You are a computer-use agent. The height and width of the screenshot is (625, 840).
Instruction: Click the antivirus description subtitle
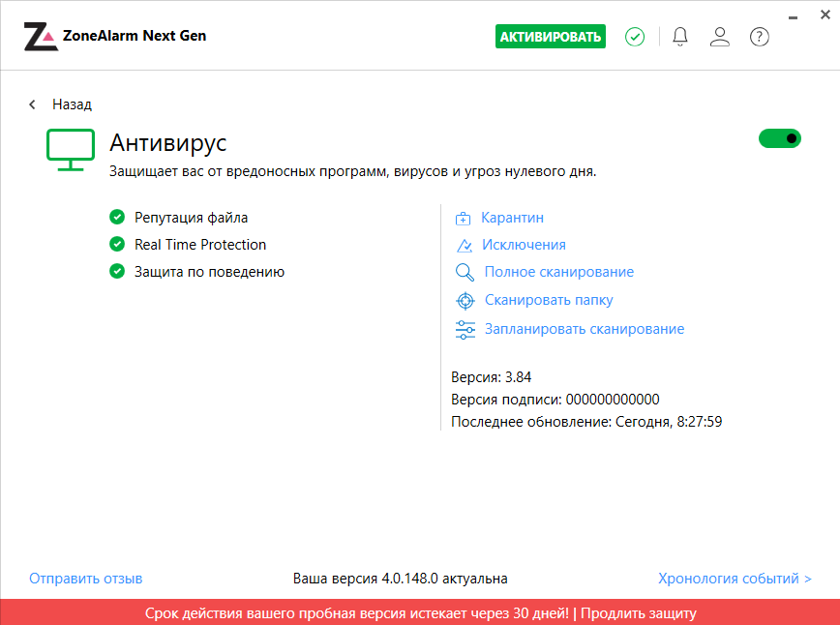pyautogui.click(x=352, y=171)
